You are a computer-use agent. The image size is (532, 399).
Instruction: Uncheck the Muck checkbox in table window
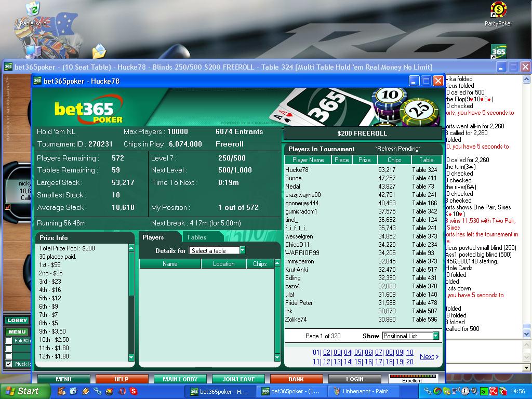click(9, 364)
